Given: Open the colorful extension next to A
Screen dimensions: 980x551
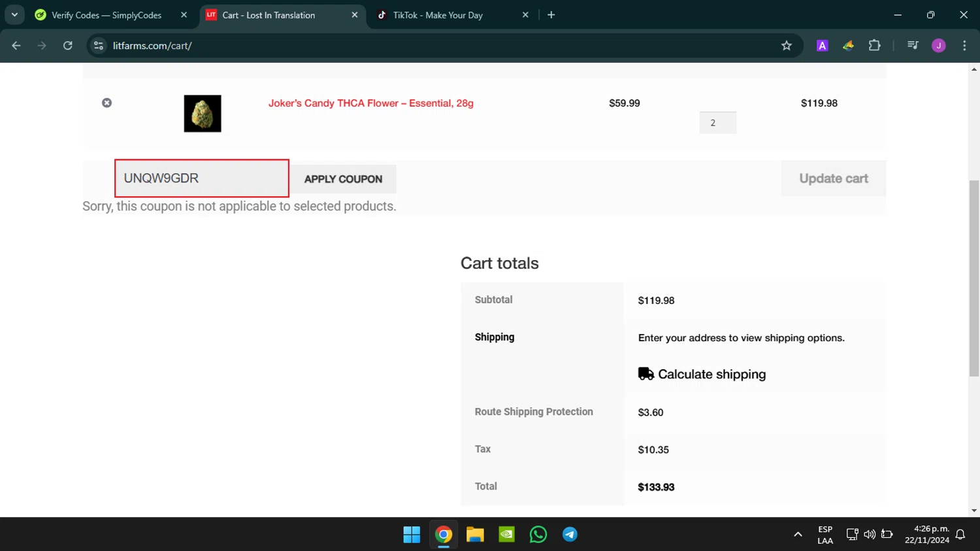Looking at the screenshot, I should click(848, 46).
